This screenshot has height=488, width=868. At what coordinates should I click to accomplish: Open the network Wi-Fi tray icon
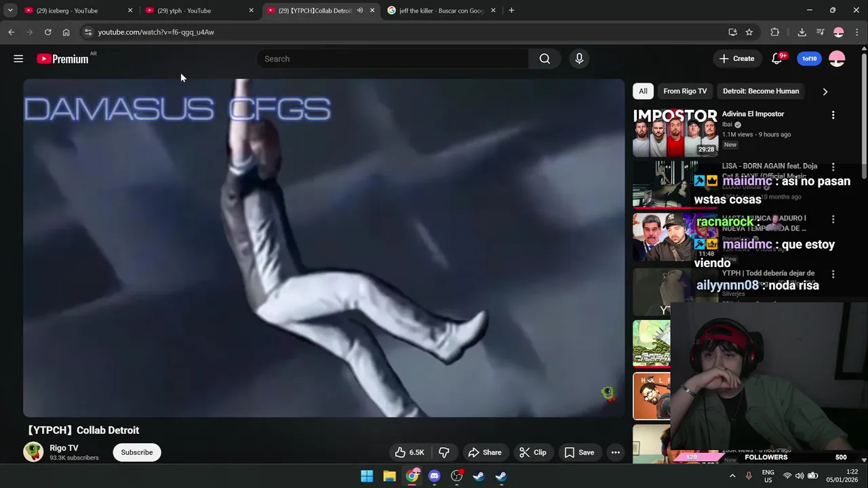[x=787, y=476]
